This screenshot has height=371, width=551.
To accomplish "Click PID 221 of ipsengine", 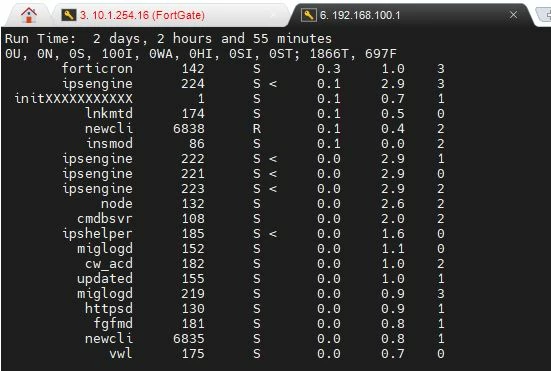I will pos(193,174).
